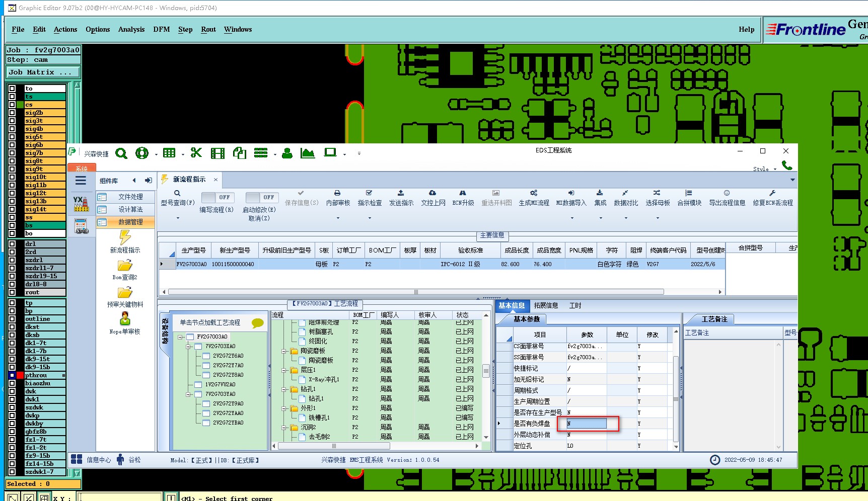Click Job Matrix button in Graphic Editor
Image resolution: width=868 pixels, height=501 pixels.
tap(43, 72)
